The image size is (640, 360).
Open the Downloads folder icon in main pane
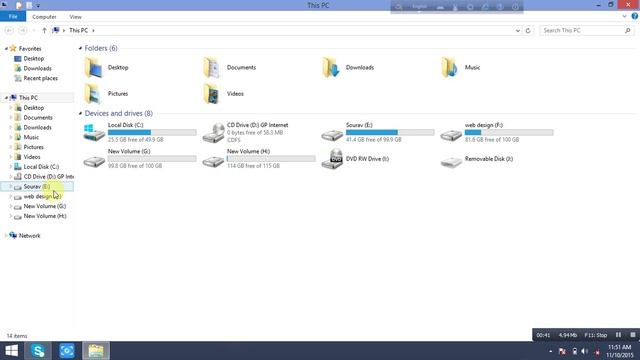[x=331, y=67]
